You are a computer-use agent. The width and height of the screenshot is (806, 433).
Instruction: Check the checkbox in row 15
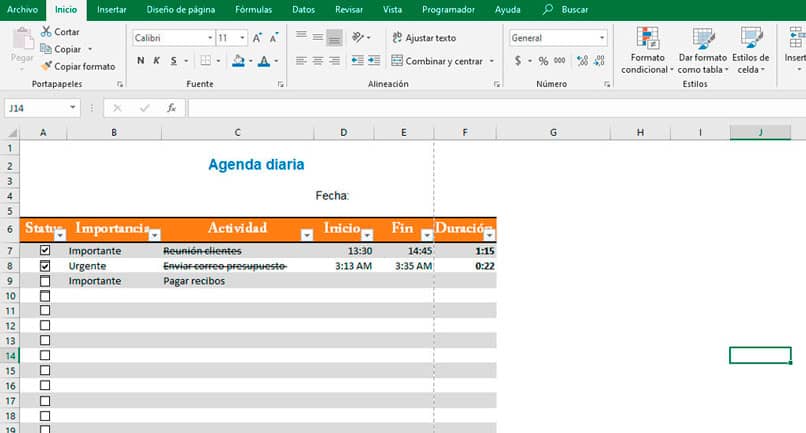(x=45, y=370)
